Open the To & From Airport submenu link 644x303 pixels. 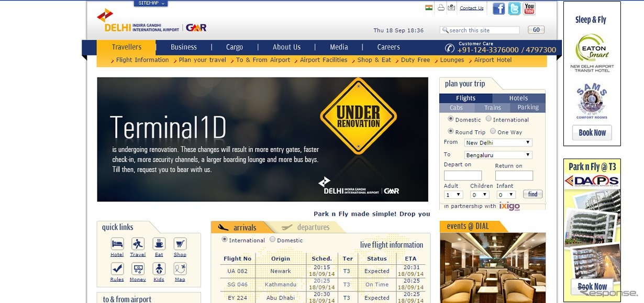pyautogui.click(x=263, y=60)
